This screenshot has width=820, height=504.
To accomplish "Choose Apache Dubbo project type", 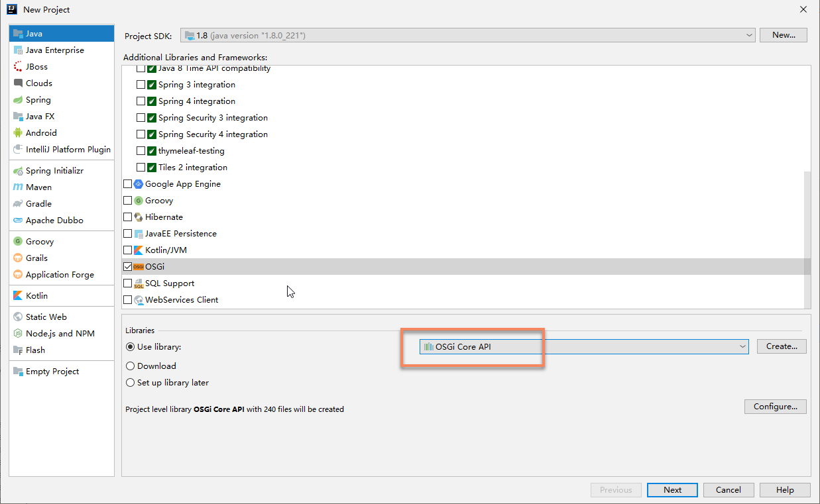I will coord(62,221).
